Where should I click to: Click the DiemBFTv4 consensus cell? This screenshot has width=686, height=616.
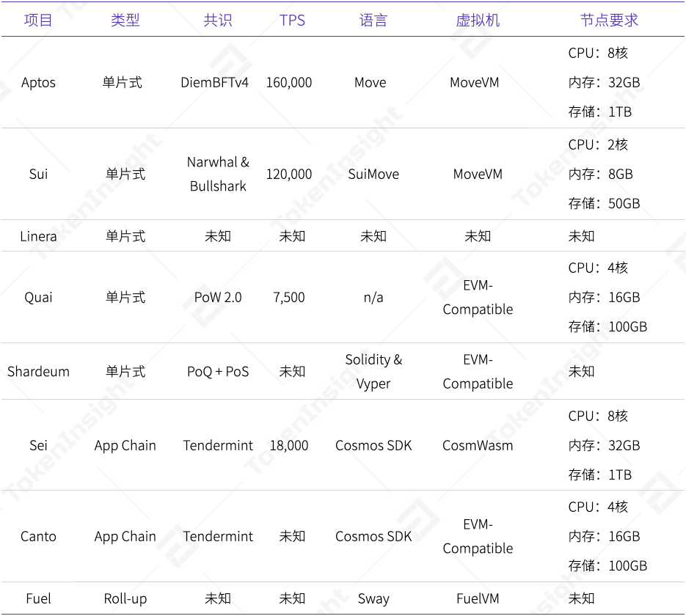[214, 83]
